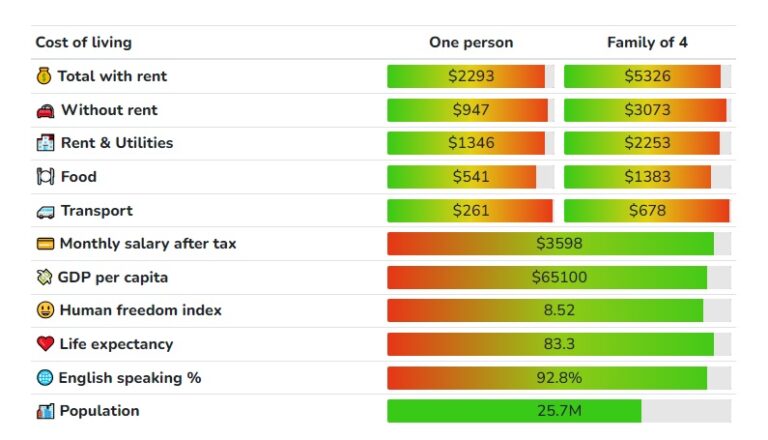Click the $5326 family total bar
Image resolution: width=768 pixels, height=440 pixels.
coord(646,76)
